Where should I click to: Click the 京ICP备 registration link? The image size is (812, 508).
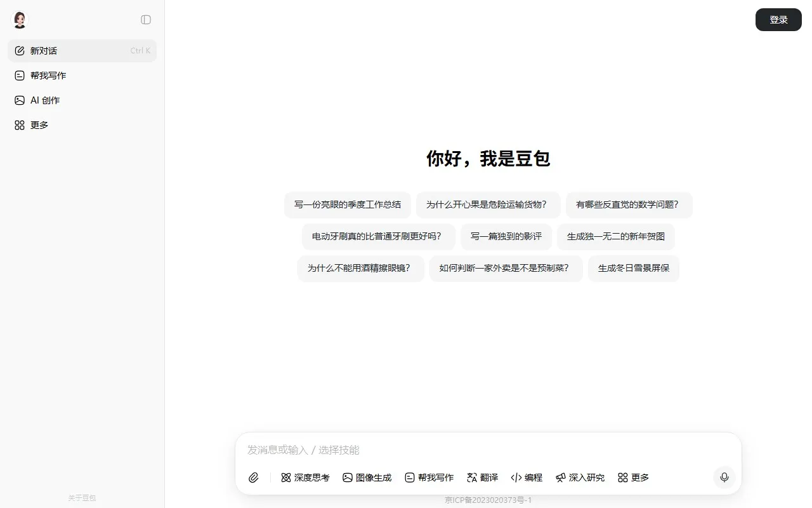(x=488, y=501)
